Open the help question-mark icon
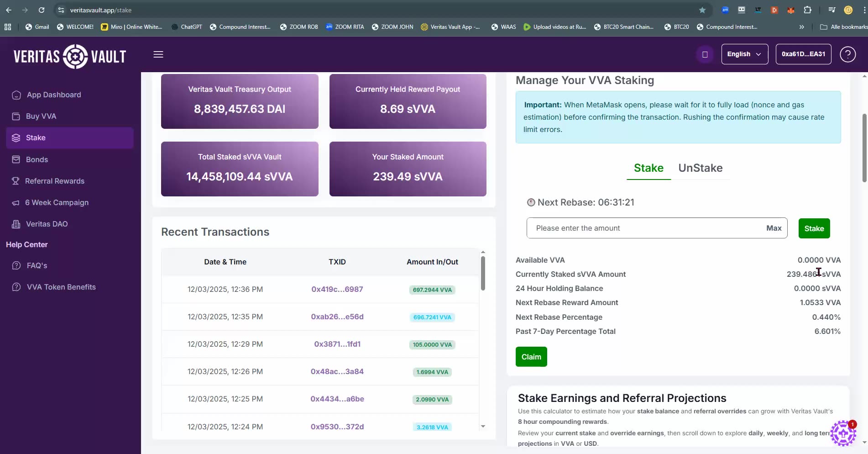This screenshot has height=454, width=868. pyautogui.click(x=848, y=54)
